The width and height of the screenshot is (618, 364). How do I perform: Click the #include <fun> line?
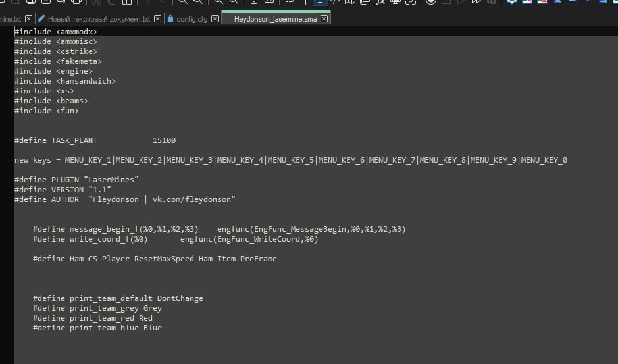(47, 111)
